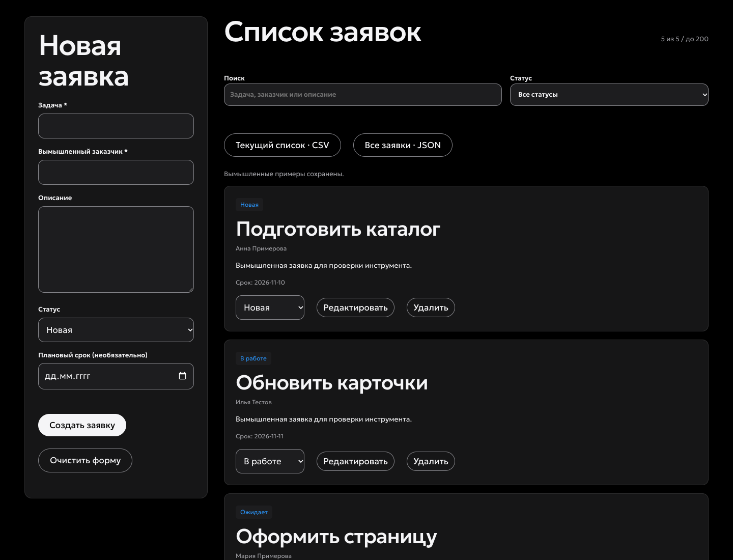Focus the Вымышленный заказчик input field
This screenshot has width=733, height=560.
coord(116,172)
